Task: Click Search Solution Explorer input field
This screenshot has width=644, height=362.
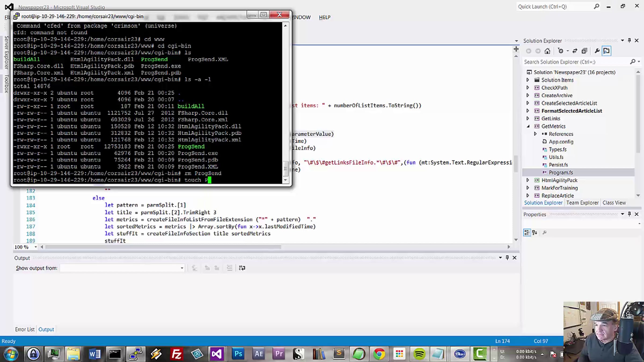Action: pyautogui.click(x=574, y=62)
